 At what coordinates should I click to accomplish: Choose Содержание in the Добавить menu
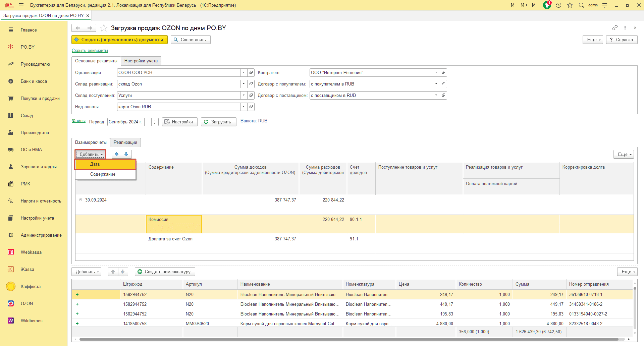[x=105, y=174]
